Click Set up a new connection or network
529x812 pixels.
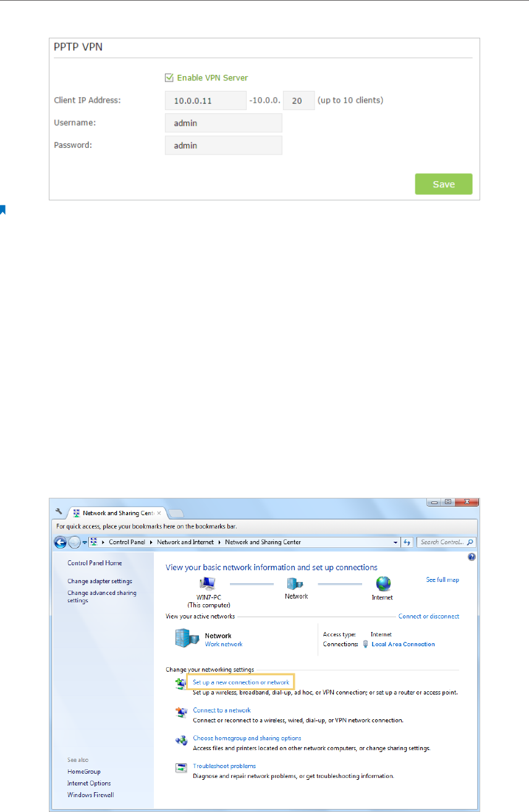(x=241, y=682)
